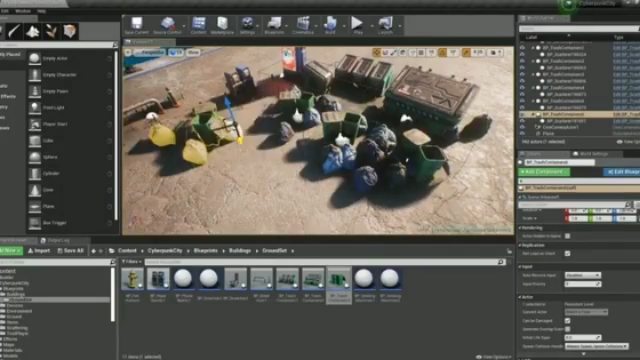640x360 pixels.
Task: Click the Initial Life Span value field
Action: (x=583, y=338)
